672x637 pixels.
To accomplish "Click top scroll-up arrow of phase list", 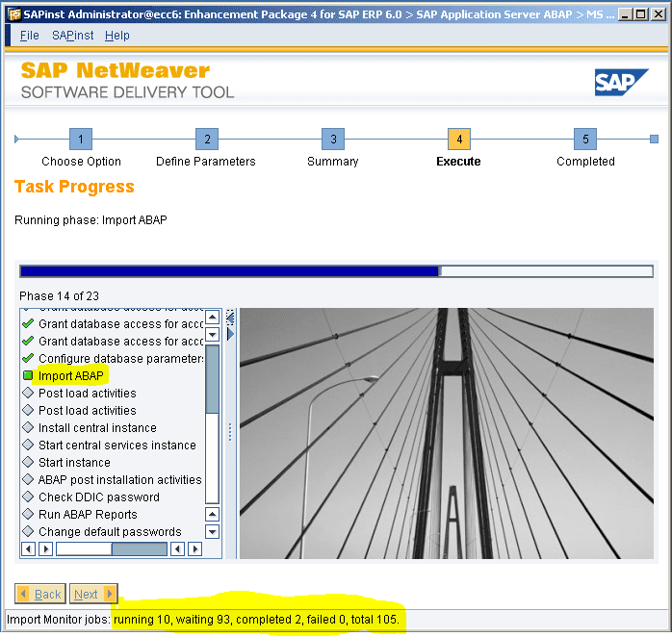I will (x=212, y=317).
